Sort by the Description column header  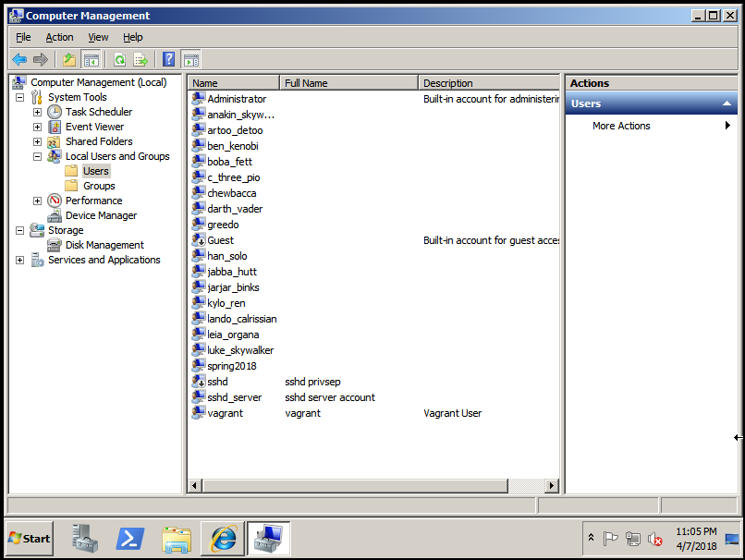click(x=489, y=82)
